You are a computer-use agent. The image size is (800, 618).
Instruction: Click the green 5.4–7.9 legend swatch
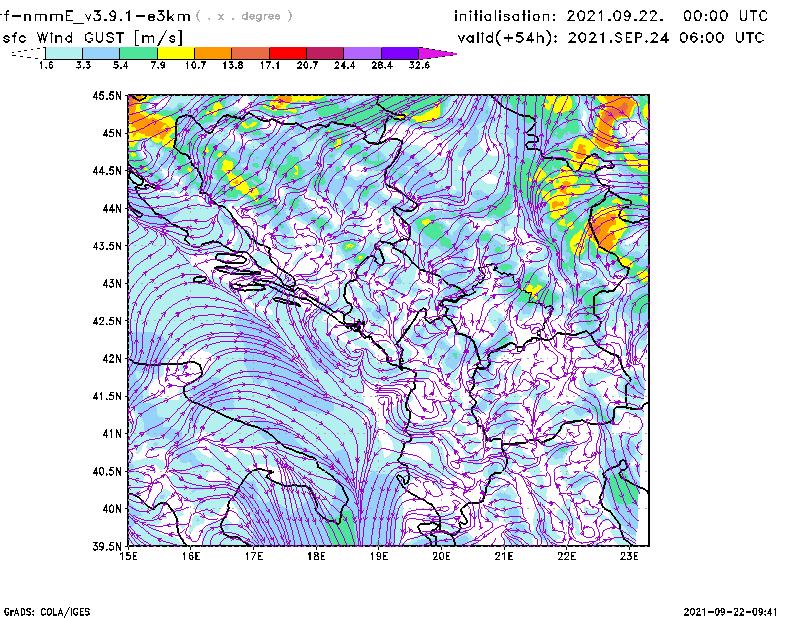tap(139, 53)
